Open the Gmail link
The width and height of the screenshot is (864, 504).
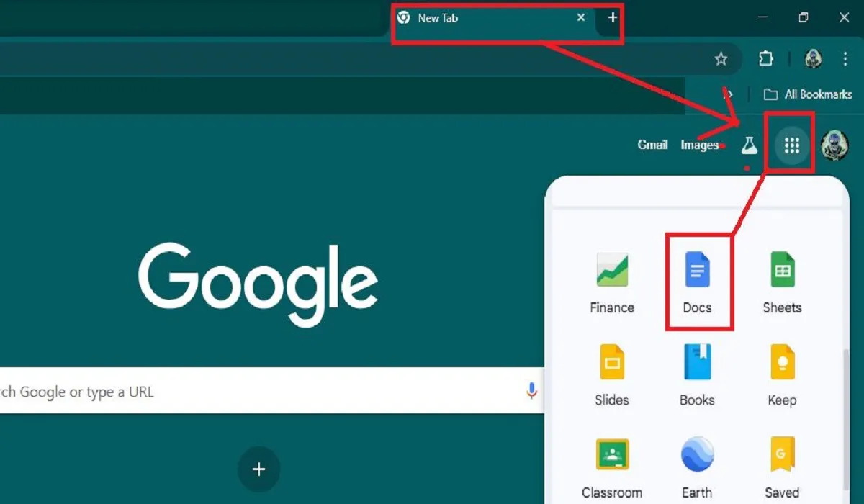pos(652,145)
